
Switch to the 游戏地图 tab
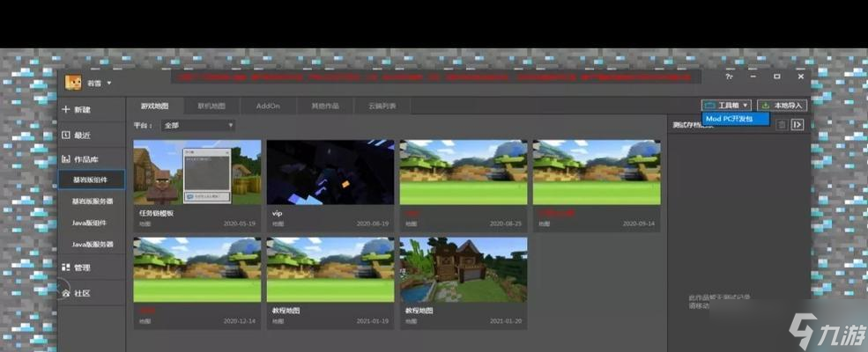154,106
